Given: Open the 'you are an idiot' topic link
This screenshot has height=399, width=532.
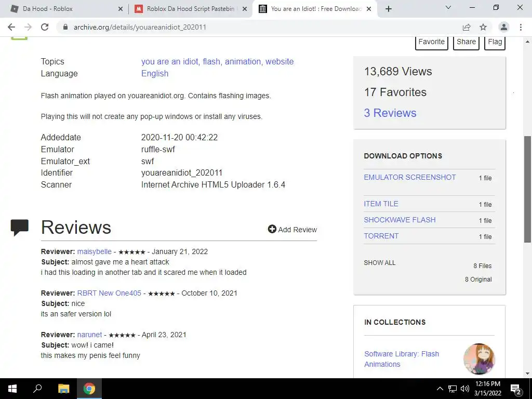Looking at the screenshot, I should pos(170,61).
